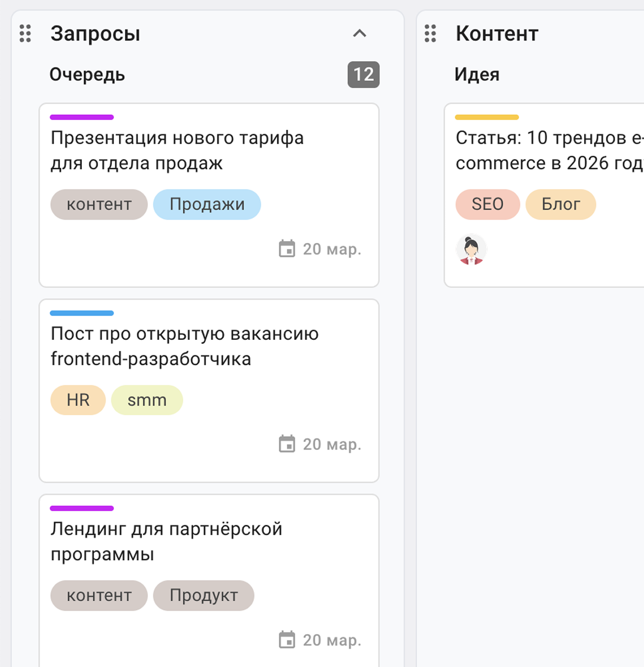
Task: Click calendar icon on Презентация нового тарифа card
Action: pyautogui.click(x=287, y=249)
